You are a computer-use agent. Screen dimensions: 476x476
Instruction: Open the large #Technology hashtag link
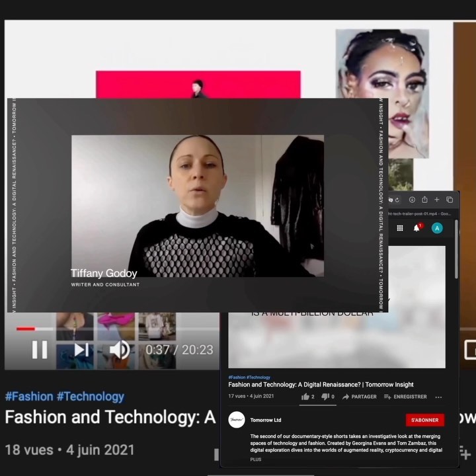pyautogui.click(x=90, y=397)
